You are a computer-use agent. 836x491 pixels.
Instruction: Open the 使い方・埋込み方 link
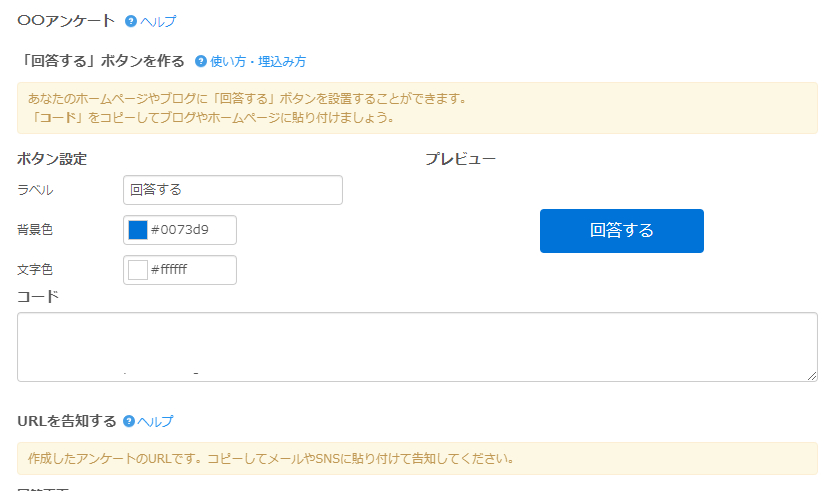coord(258,61)
